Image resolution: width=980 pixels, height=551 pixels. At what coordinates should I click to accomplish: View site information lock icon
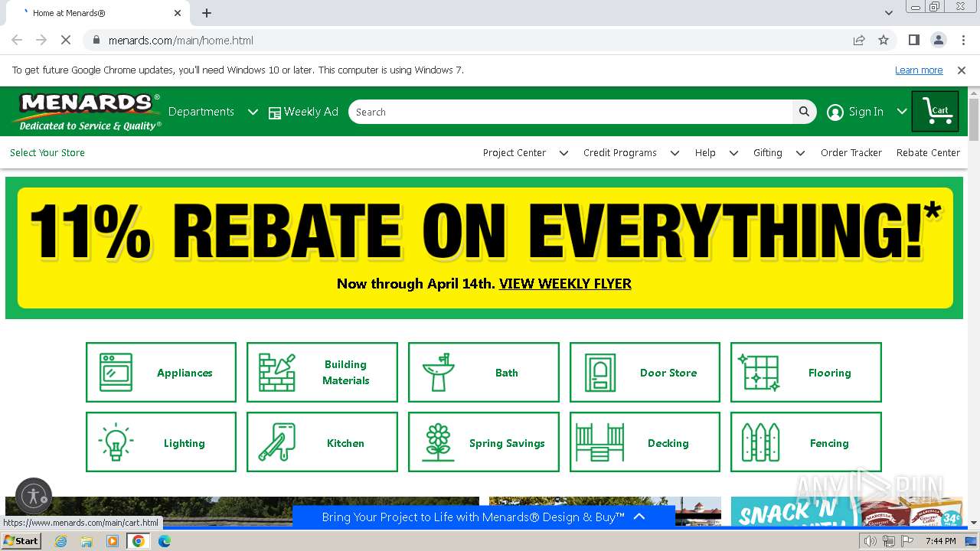[x=96, y=40]
